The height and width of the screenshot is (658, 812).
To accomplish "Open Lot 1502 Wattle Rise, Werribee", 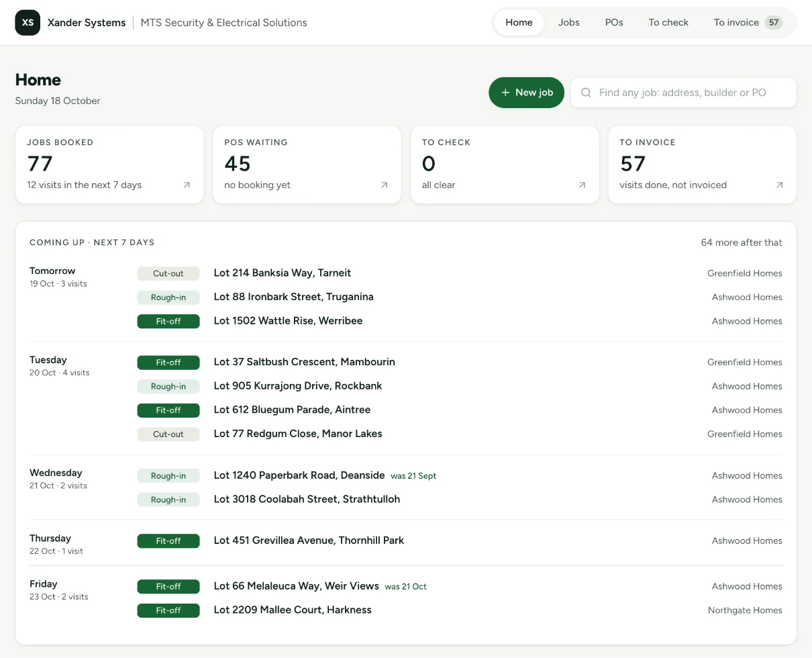I will tap(288, 321).
